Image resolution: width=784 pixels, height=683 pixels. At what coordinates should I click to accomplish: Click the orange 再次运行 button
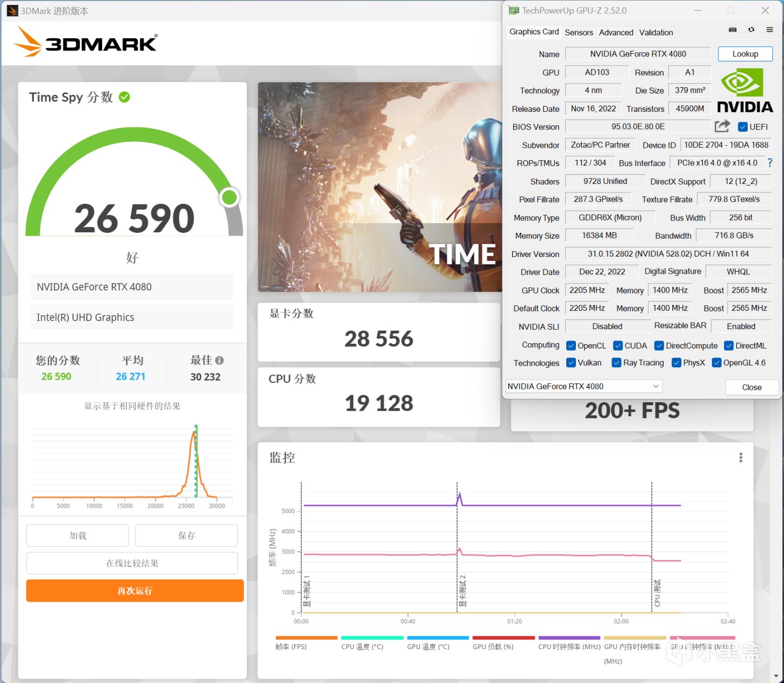coord(135,590)
